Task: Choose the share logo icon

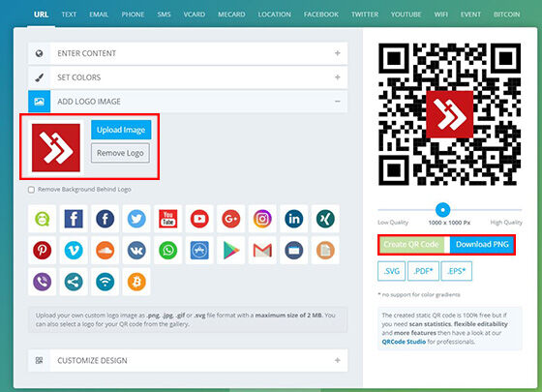Action: coord(74,282)
